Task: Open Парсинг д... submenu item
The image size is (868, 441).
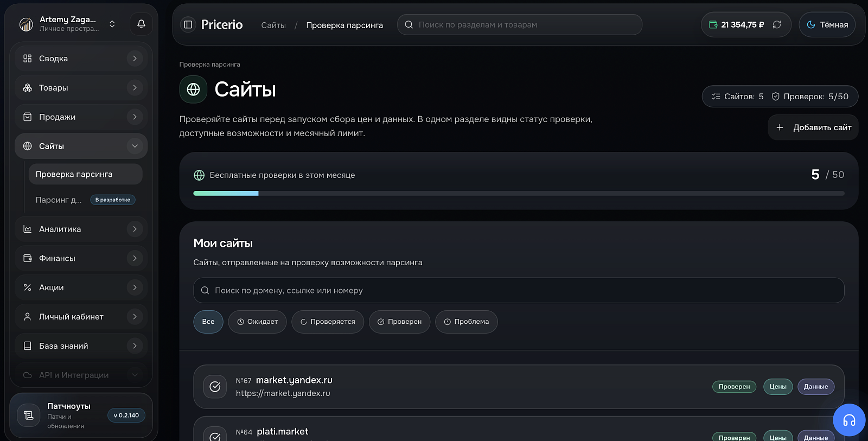Action: pos(85,200)
